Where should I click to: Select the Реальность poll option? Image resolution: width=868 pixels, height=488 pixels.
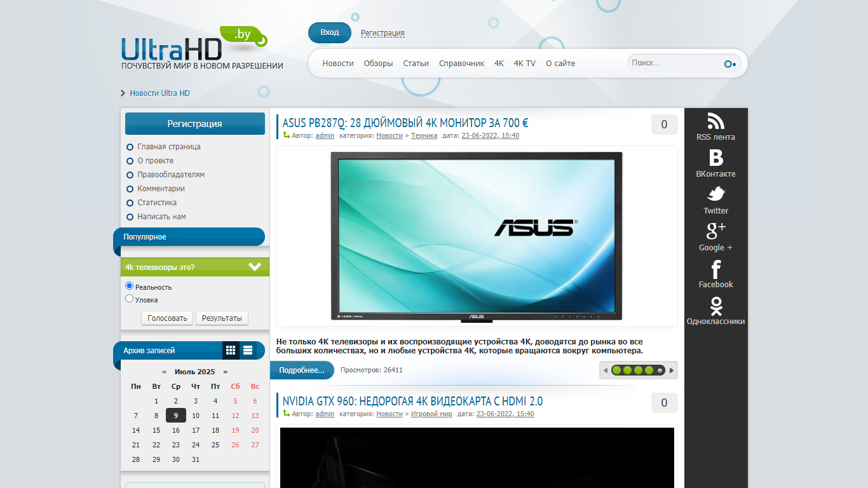tap(130, 286)
